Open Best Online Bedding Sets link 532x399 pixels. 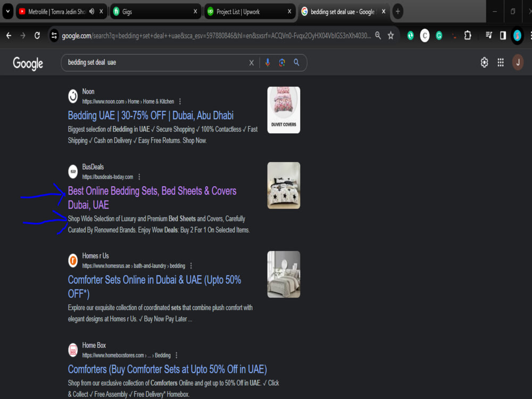(x=152, y=198)
